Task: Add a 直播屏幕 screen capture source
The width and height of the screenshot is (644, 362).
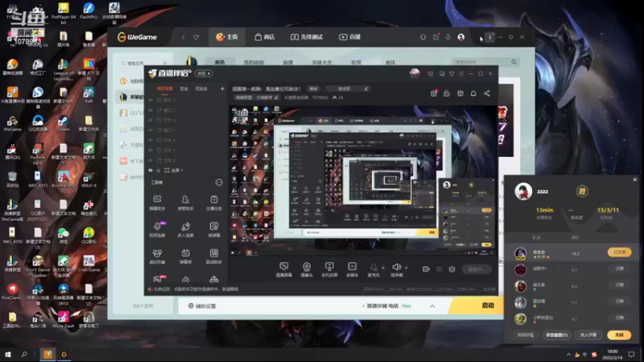Action: [284, 269]
